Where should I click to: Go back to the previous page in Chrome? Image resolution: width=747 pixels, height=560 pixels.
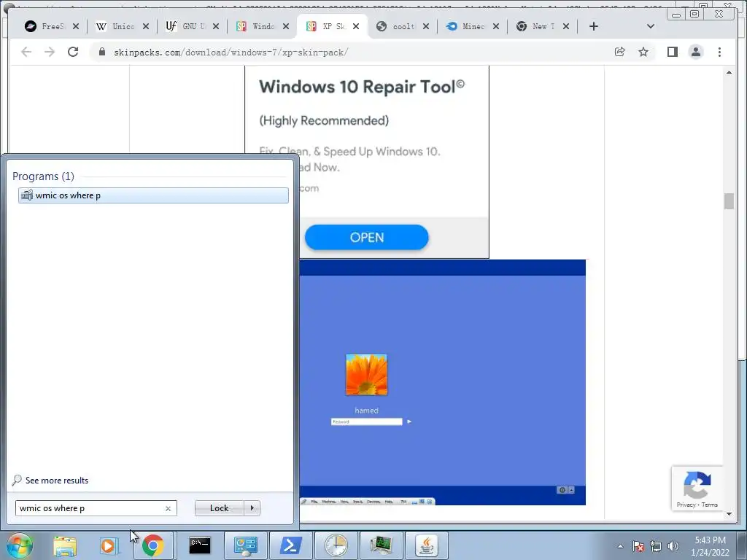click(26, 52)
